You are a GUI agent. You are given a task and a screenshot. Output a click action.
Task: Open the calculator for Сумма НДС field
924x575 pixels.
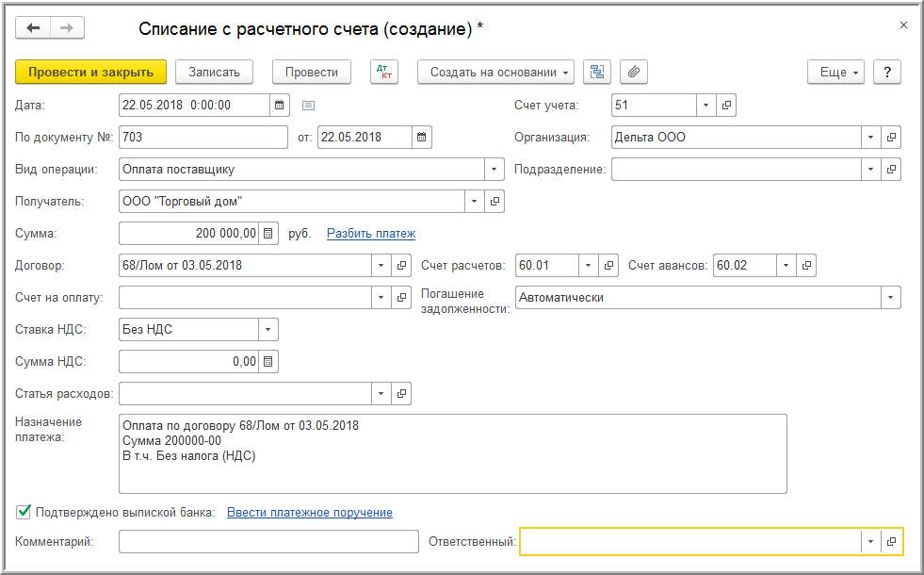(x=267, y=361)
